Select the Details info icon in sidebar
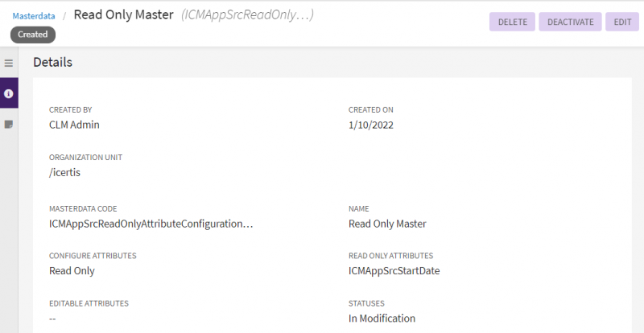The height and width of the screenshot is (333, 644). pos(9,93)
